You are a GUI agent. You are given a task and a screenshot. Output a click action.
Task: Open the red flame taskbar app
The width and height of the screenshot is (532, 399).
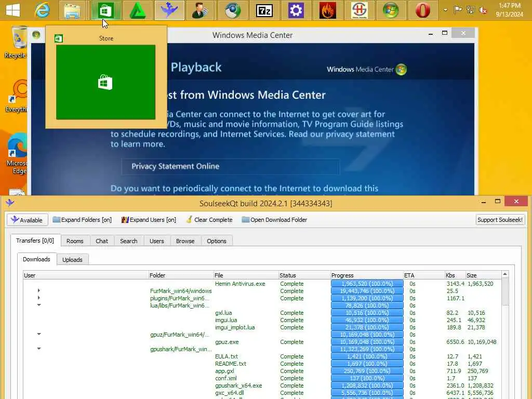click(328, 10)
